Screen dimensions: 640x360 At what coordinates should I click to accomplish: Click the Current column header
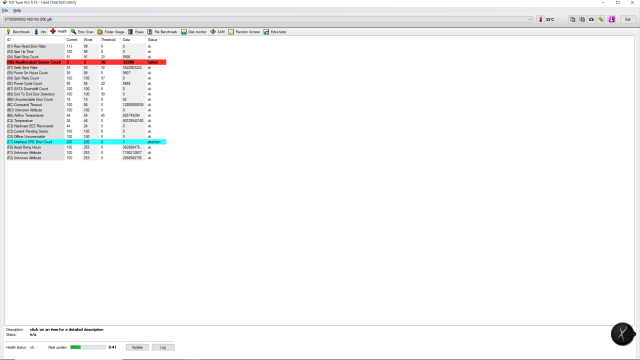(x=73, y=40)
